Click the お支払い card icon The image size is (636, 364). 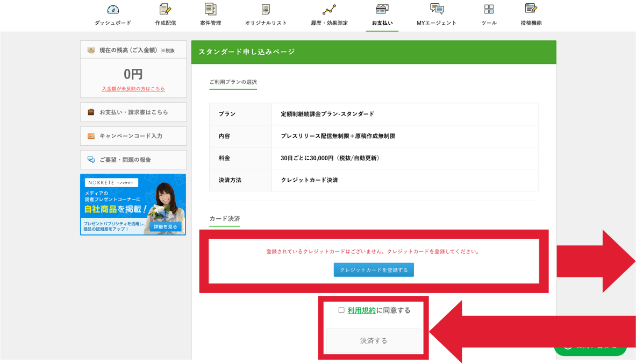pos(382,9)
